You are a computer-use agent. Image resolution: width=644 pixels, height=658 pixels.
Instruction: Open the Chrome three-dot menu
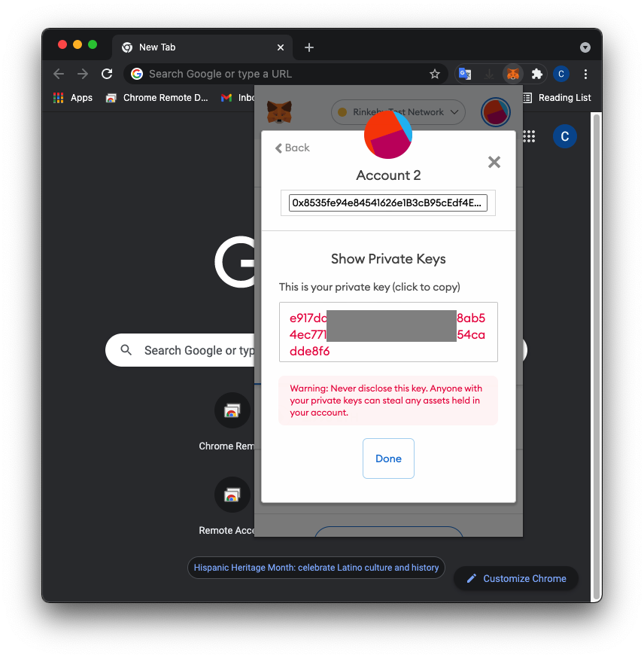tap(585, 75)
